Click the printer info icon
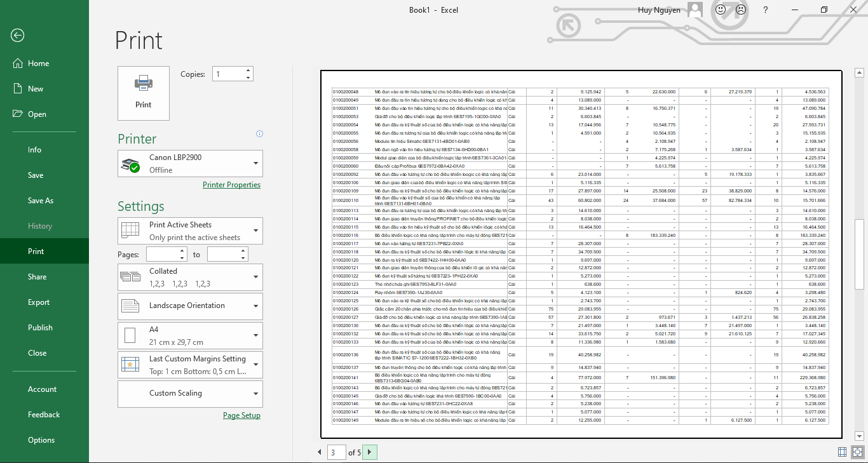 tap(259, 134)
